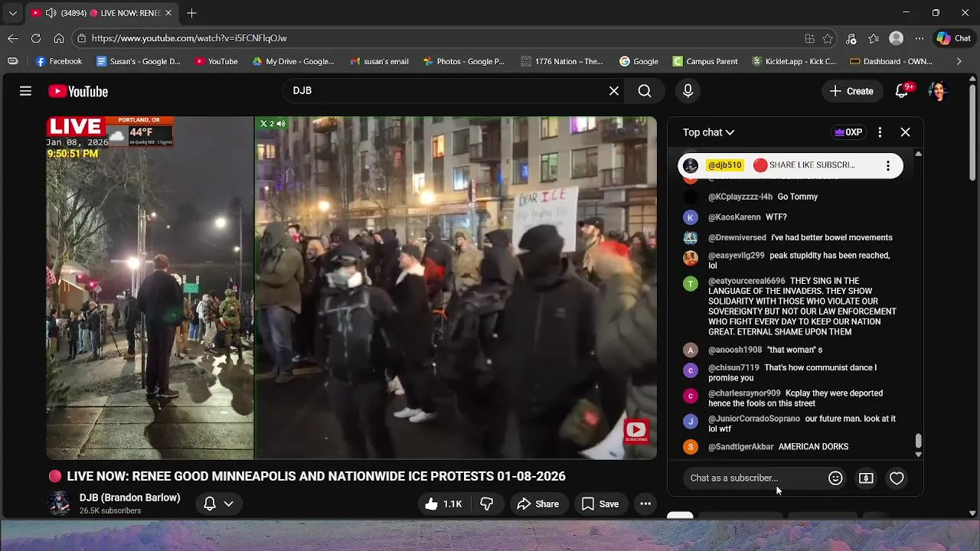Open Super Chat purchase icon

click(866, 478)
